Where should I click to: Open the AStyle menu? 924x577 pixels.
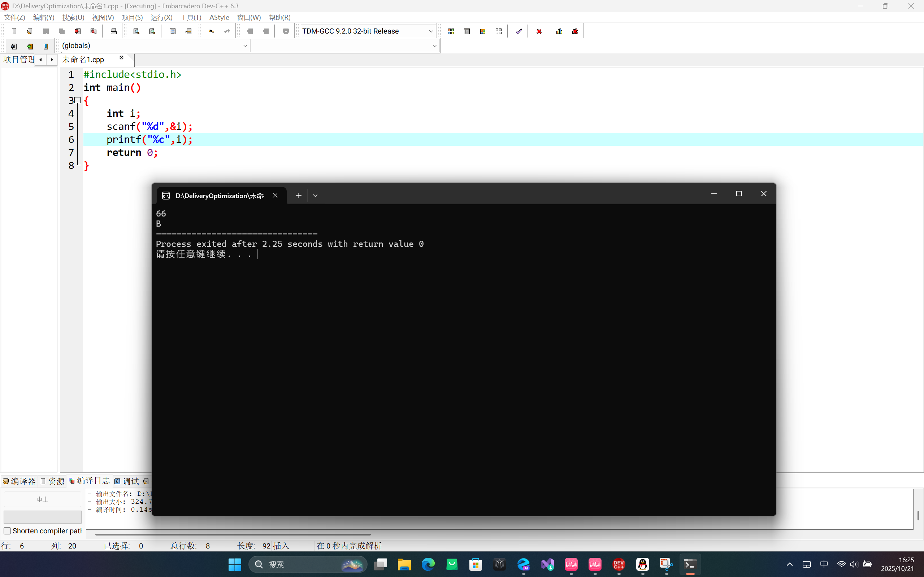(x=219, y=18)
